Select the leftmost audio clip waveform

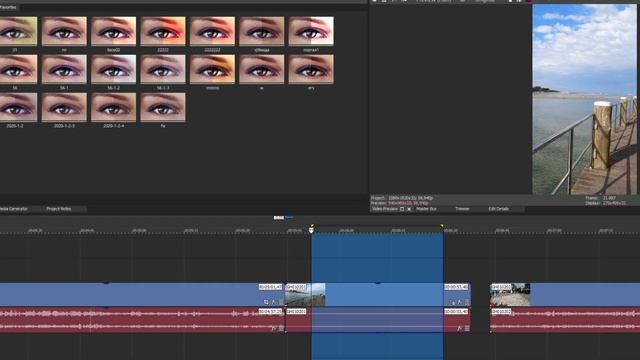[x=142, y=320]
